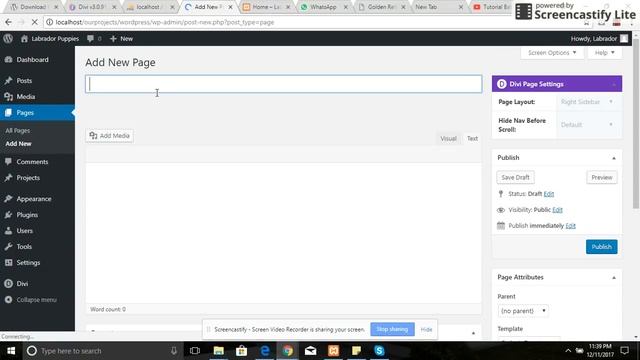Stop loading the page
Image resolution: width=640 pixels, height=360 pixels.
[34, 22]
